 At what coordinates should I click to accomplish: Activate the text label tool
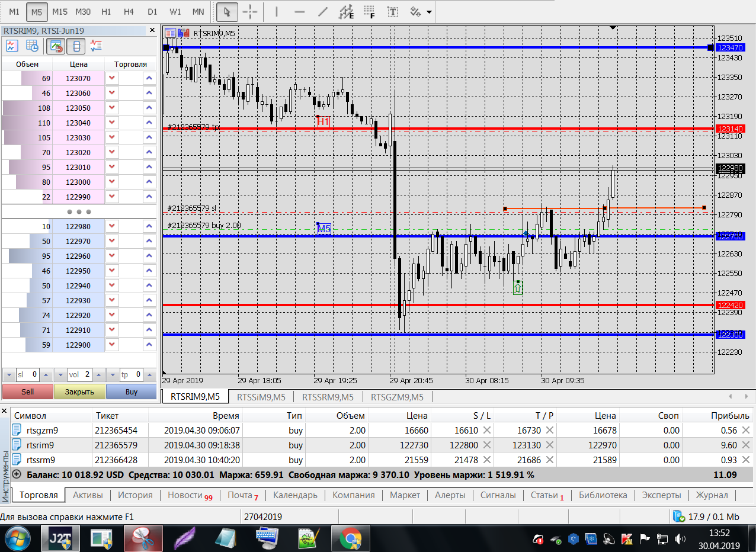[x=392, y=11]
